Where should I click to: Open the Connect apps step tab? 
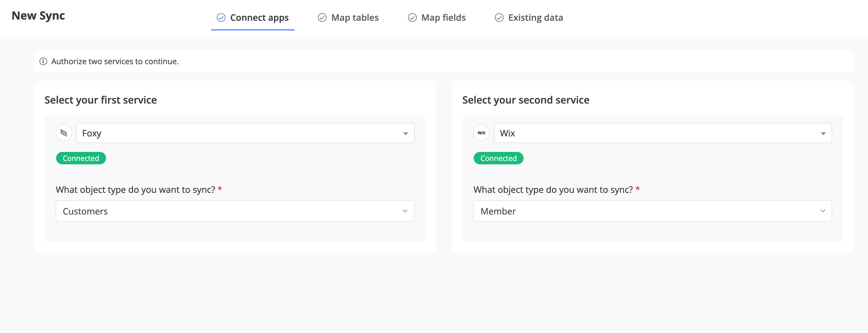coord(253,18)
